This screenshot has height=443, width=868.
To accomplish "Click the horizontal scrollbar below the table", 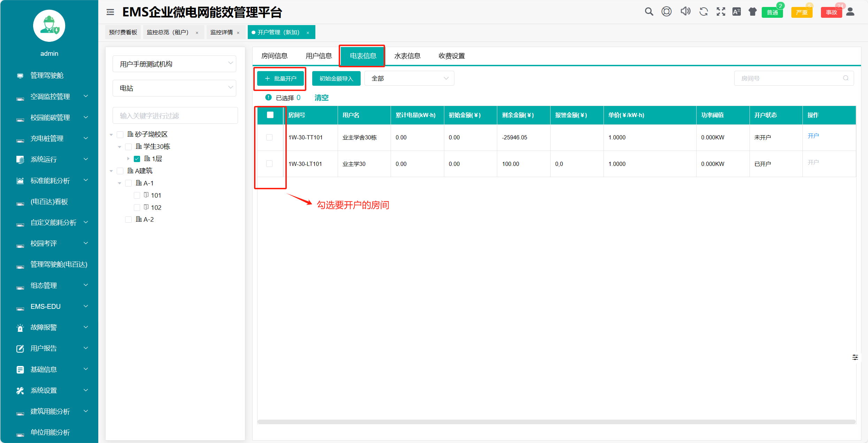I will click(x=556, y=422).
